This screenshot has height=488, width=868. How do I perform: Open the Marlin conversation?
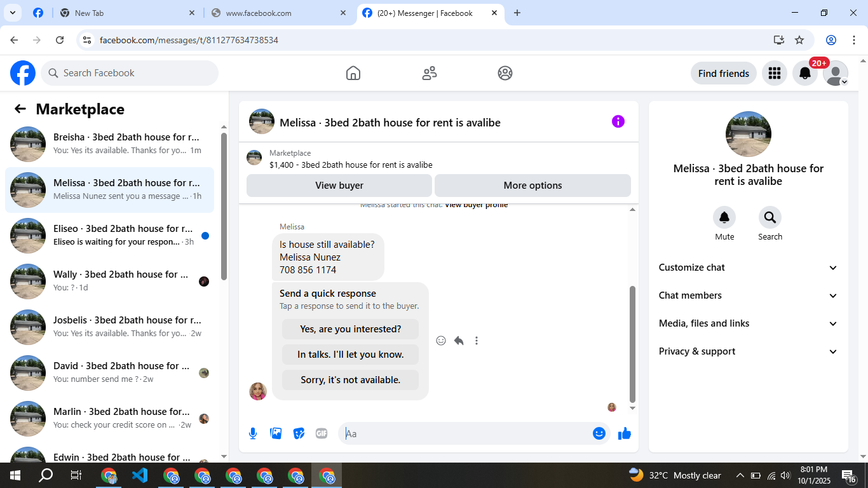click(109, 419)
